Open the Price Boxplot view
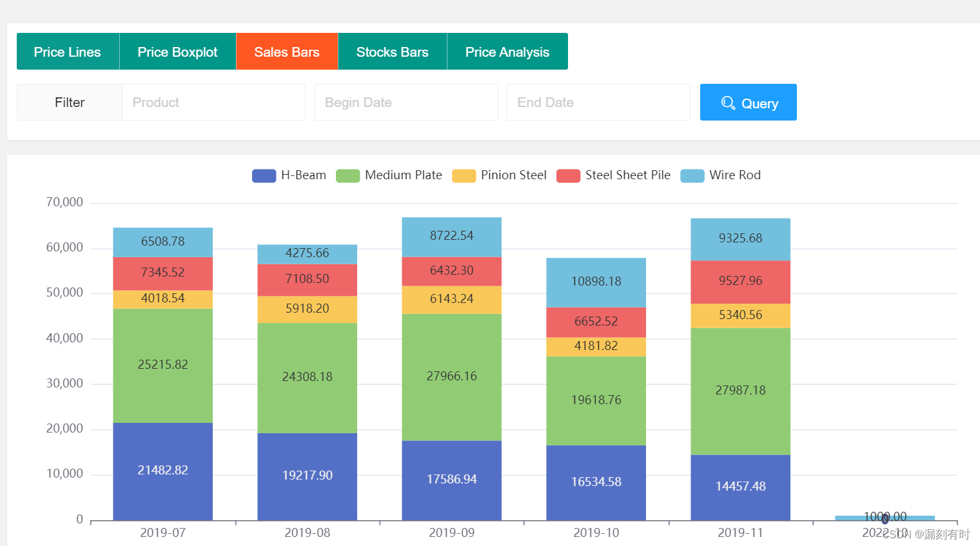 [177, 51]
